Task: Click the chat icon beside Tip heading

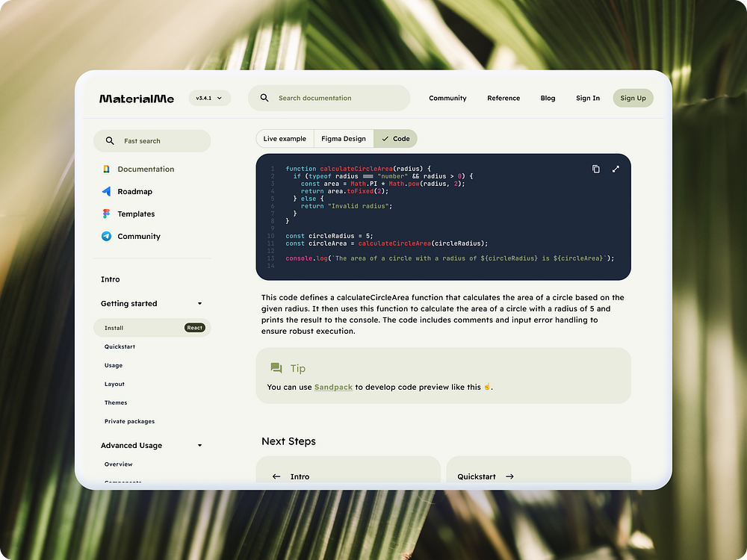Action: point(275,367)
